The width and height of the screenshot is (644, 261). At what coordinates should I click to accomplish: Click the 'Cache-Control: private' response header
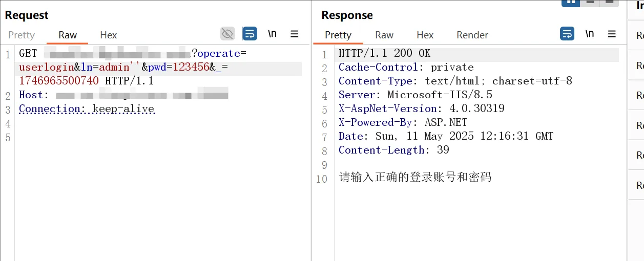click(x=406, y=67)
